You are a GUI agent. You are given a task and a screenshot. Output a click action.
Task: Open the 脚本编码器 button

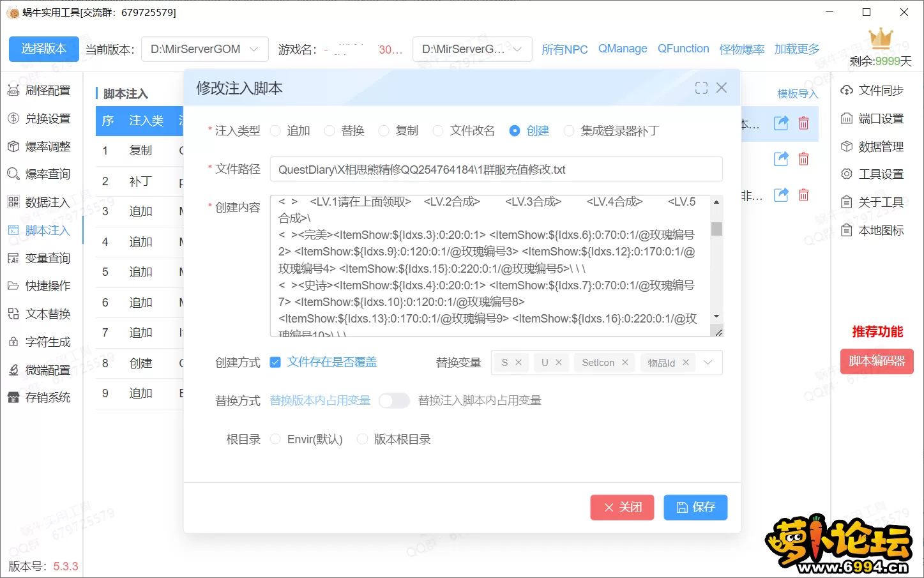pyautogui.click(x=877, y=361)
